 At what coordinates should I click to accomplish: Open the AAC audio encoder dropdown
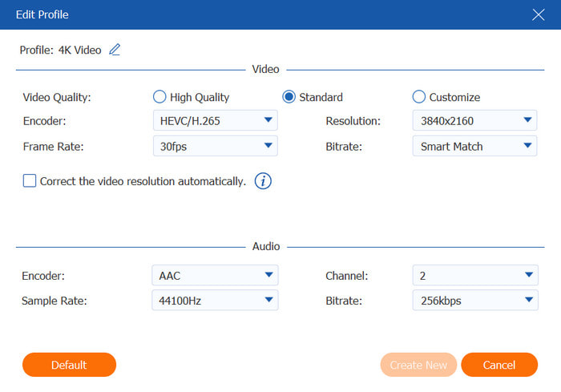pyautogui.click(x=215, y=275)
